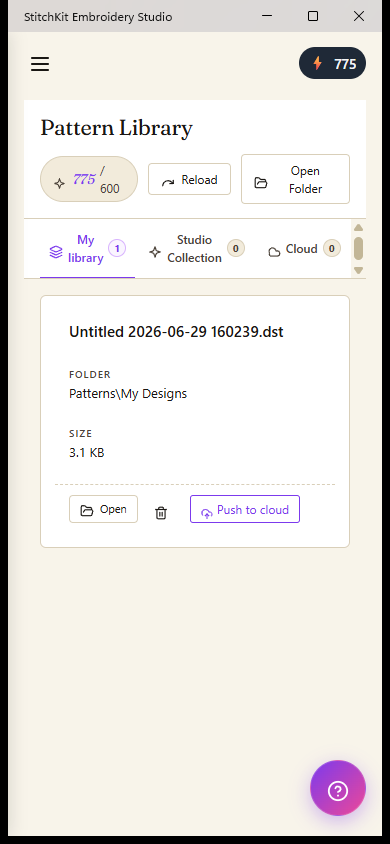Maximize the StitchKit window

pyautogui.click(x=313, y=16)
